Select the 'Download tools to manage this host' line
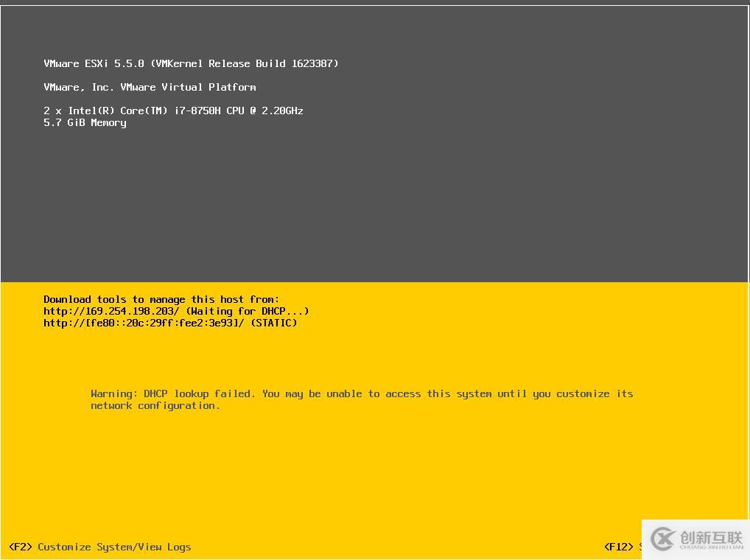 pyautogui.click(x=161, y=299)
